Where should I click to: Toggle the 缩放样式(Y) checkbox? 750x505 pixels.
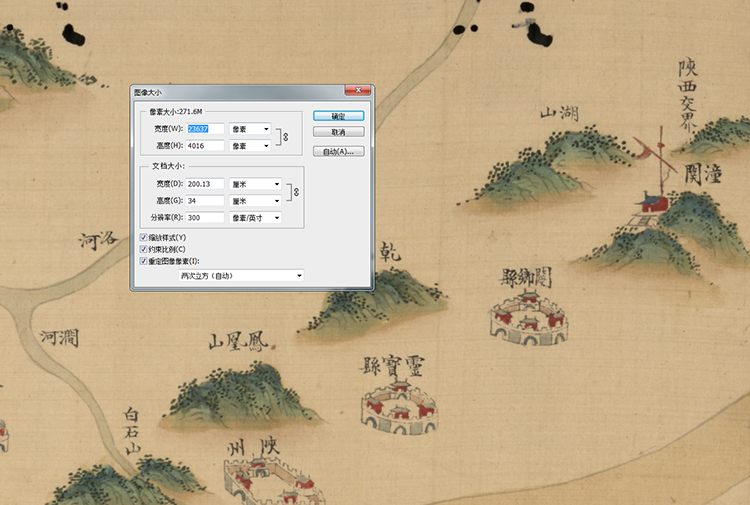click(143, 237)
